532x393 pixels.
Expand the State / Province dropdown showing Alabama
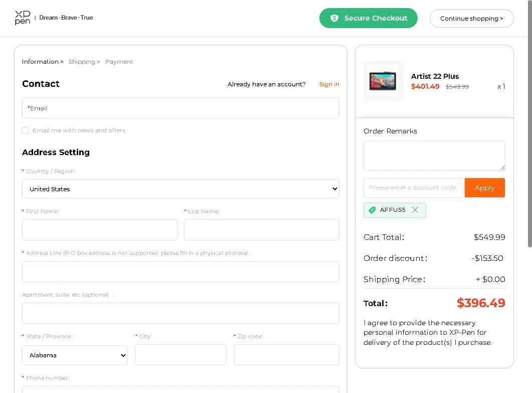click(75, 355)
